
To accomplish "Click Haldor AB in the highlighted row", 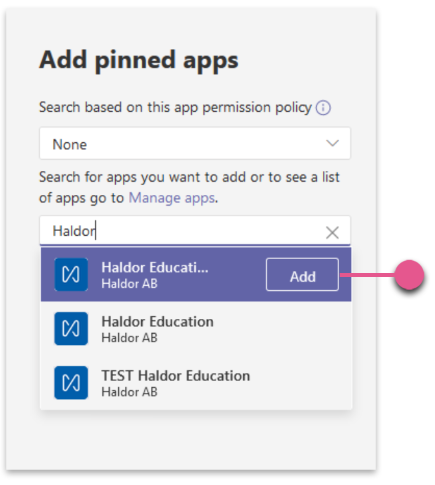I will pyautogui.click(x=129, y=284).
